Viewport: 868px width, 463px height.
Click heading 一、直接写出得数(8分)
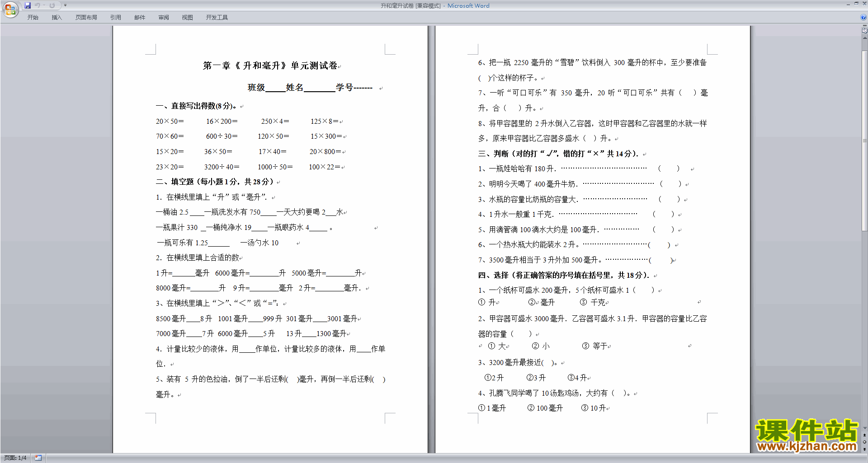[x=196, y=106]
